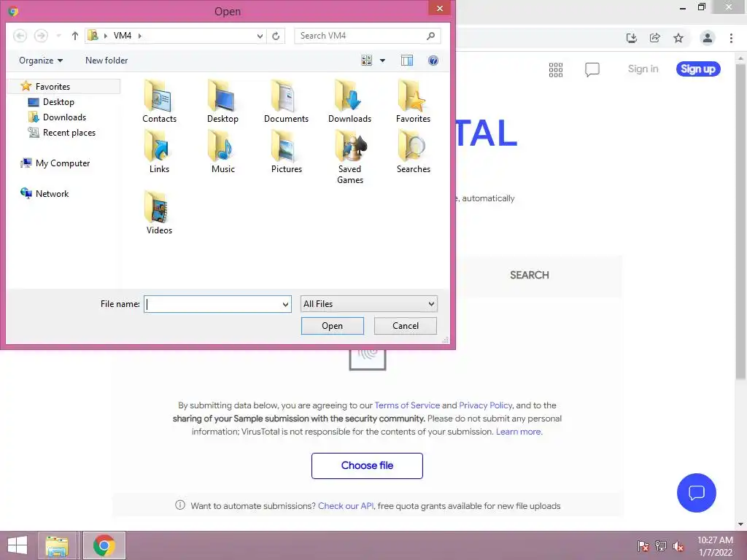Click the Sign in link
Screen dimensions: 747x560
coord(643,69)
